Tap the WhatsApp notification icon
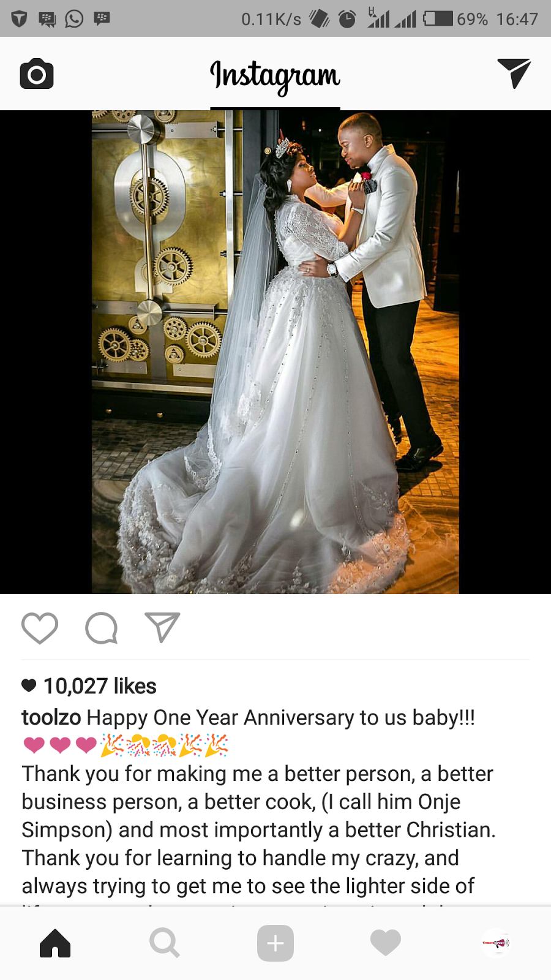Screen dimensions: 551x980 tap(74, 19)
